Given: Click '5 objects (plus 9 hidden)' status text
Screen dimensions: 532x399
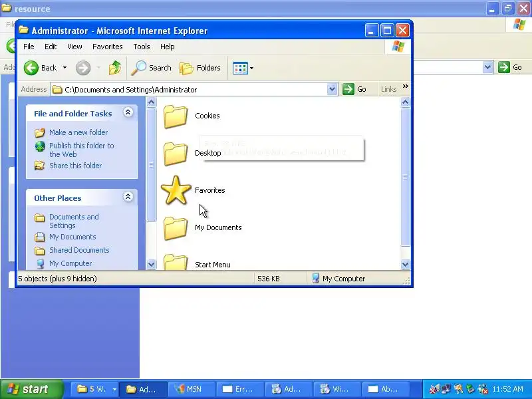Looking at the screenshot, I should (x=57, y=279).
